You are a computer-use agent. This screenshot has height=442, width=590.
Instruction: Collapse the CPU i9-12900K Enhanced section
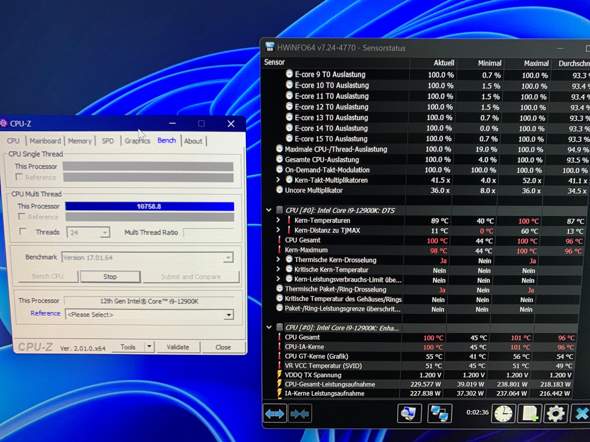[269, 327]
